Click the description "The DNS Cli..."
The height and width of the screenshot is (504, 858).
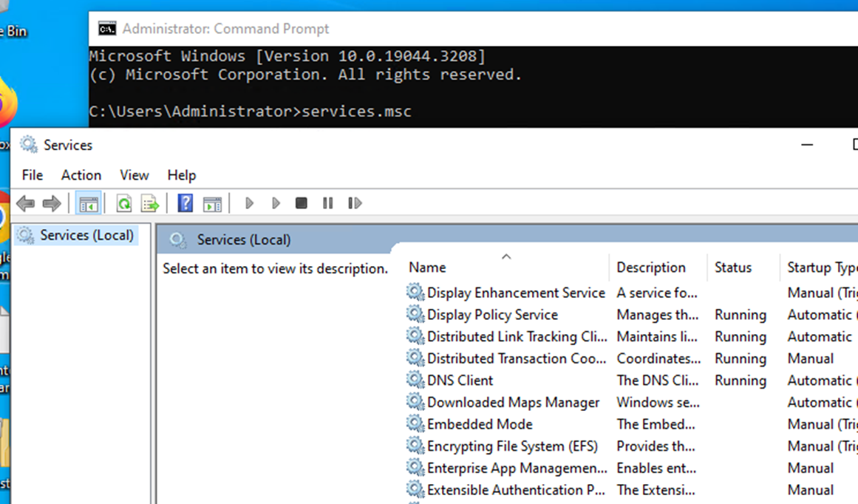pyautogui.click(x=658, y=381)
